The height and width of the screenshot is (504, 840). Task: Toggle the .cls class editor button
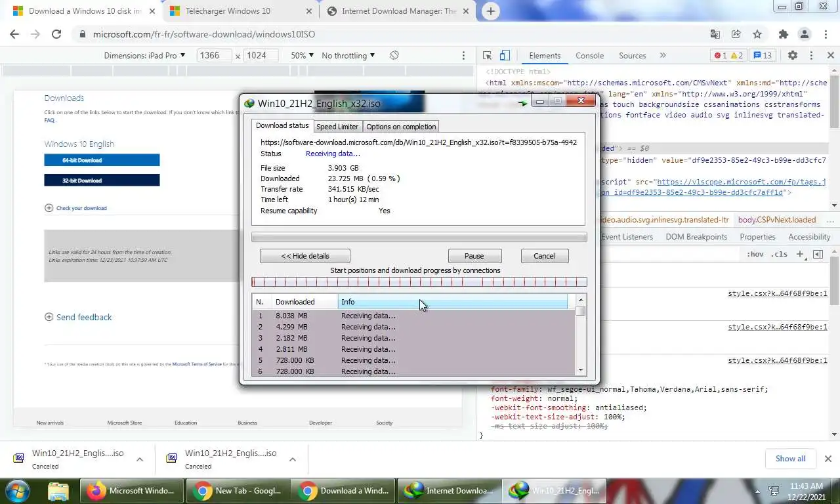click(x=779, y=254)
